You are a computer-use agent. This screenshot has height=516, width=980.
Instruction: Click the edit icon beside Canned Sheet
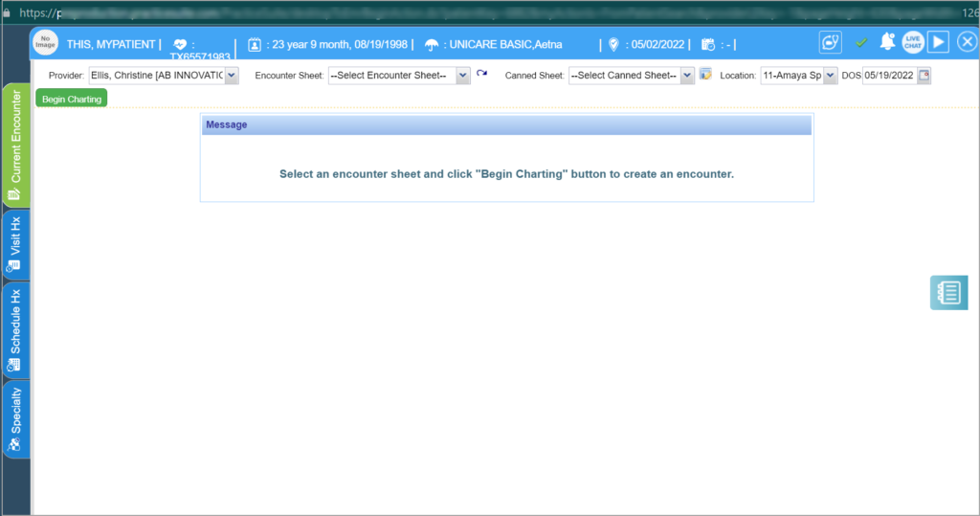point(705,75)
